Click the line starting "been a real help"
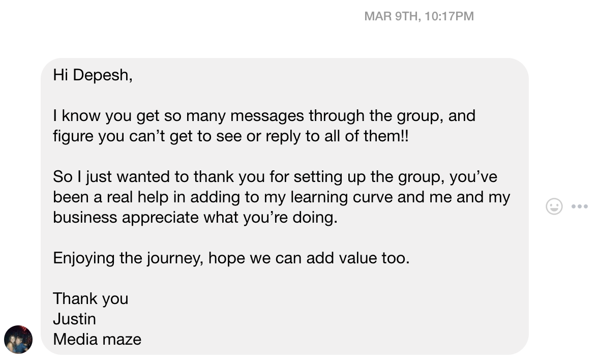This screenshot has width=599, height=364. [x=281, y=197]
